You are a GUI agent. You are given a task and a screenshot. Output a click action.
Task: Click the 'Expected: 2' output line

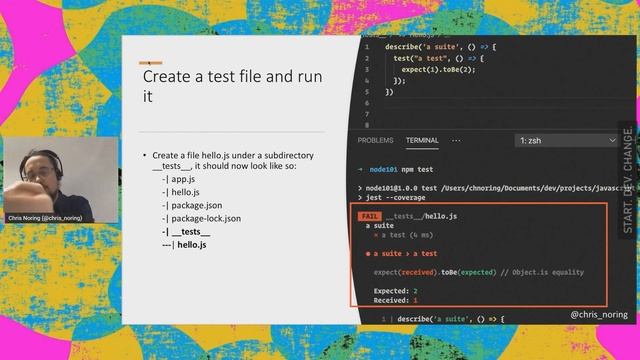coord(395,291)
